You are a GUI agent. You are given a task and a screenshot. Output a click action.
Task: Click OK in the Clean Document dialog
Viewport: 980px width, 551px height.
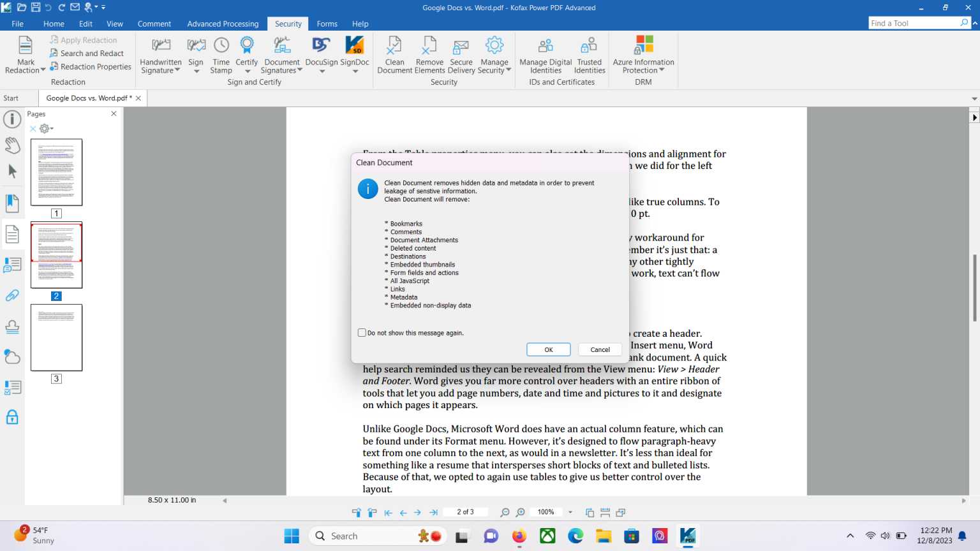pyautogui.click(x=547, y=349)
